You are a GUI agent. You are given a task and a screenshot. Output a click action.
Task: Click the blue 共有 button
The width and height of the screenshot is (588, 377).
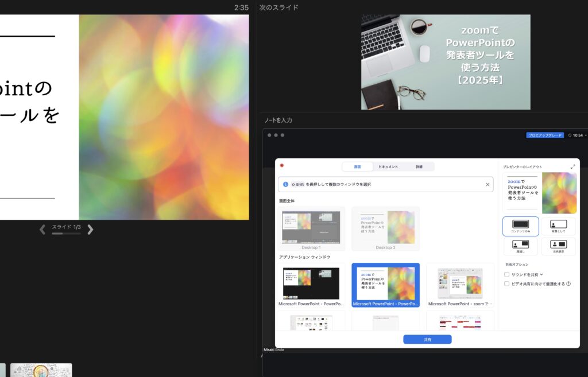427,340
